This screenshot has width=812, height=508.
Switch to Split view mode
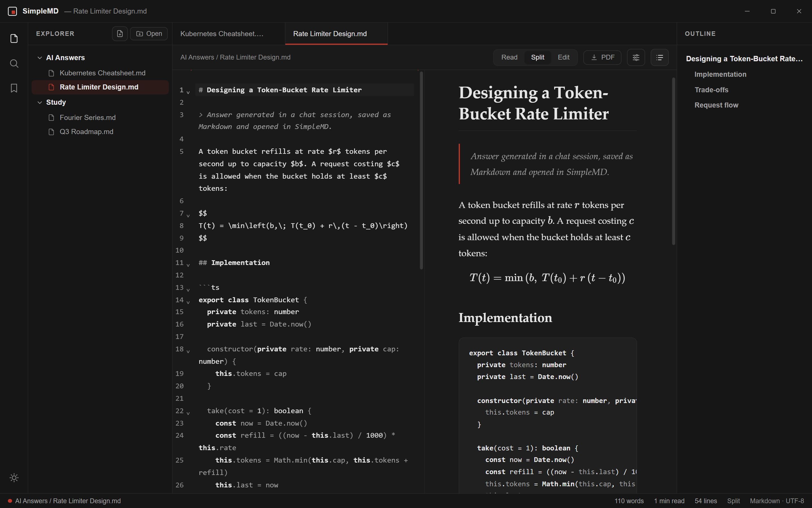(538, 58)
